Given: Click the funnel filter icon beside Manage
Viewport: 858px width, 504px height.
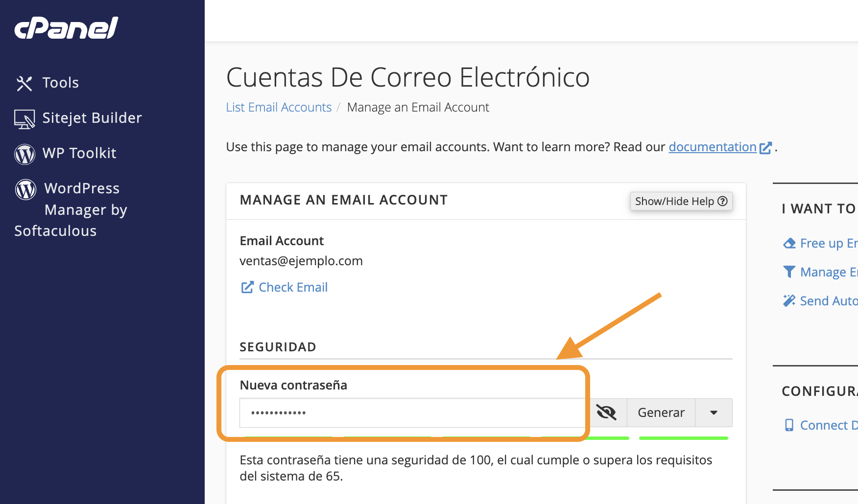Looking at the screenshot, I should (x=789, y=272).
